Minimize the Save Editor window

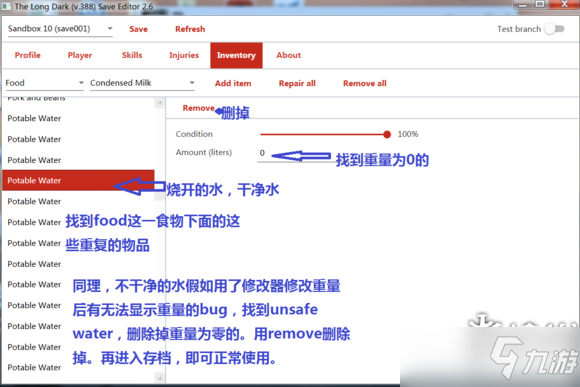pyautogui.click(x=523, y=5)
